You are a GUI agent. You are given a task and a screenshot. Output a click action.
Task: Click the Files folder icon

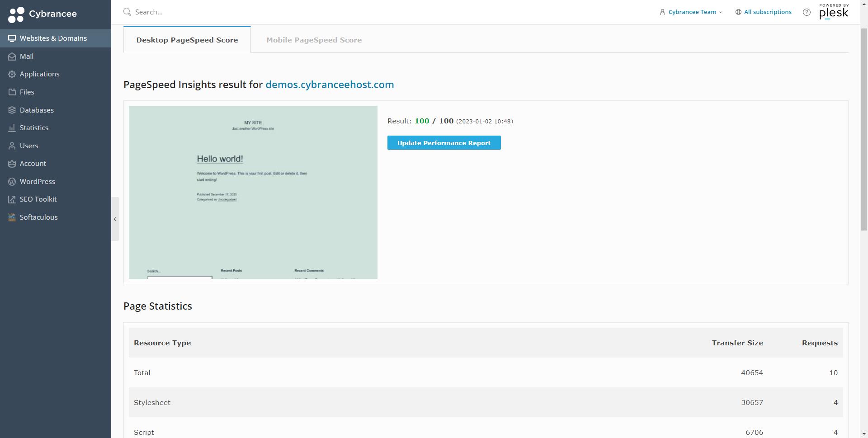point(12,92)
